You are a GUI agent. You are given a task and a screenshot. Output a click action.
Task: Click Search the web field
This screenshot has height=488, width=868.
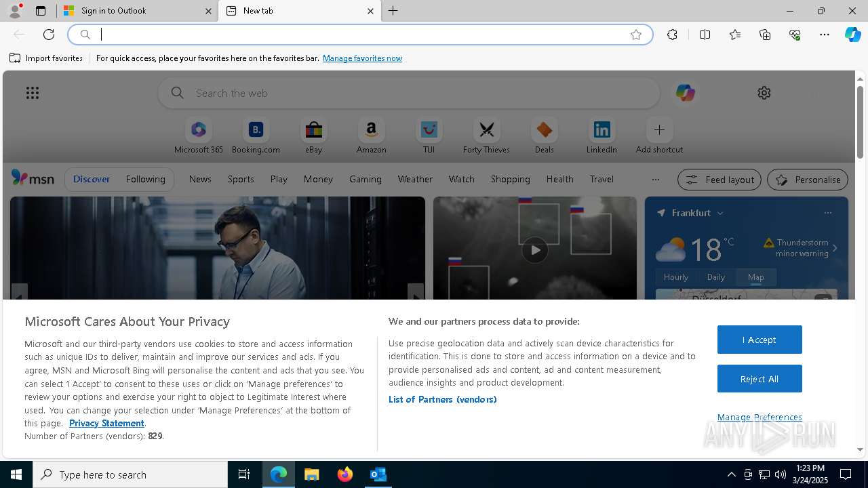point(409,93)
